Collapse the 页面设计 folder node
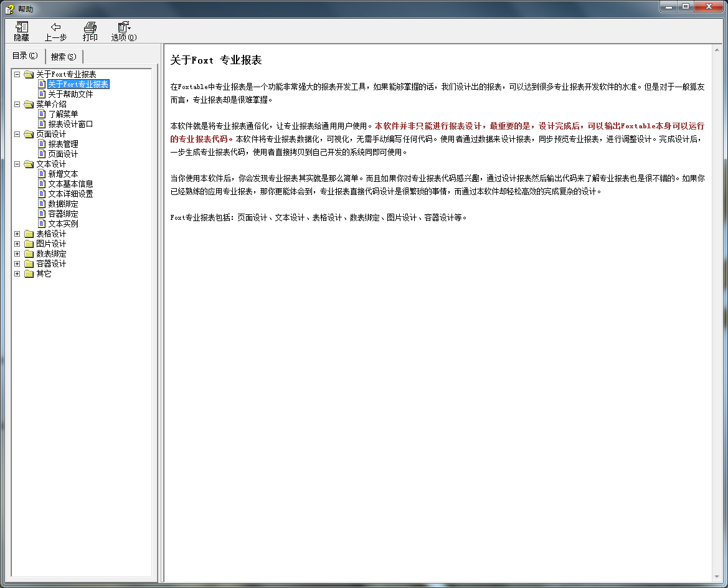This screenshot has height=588, width=728. pyautogui.click(x=17, y=134)
